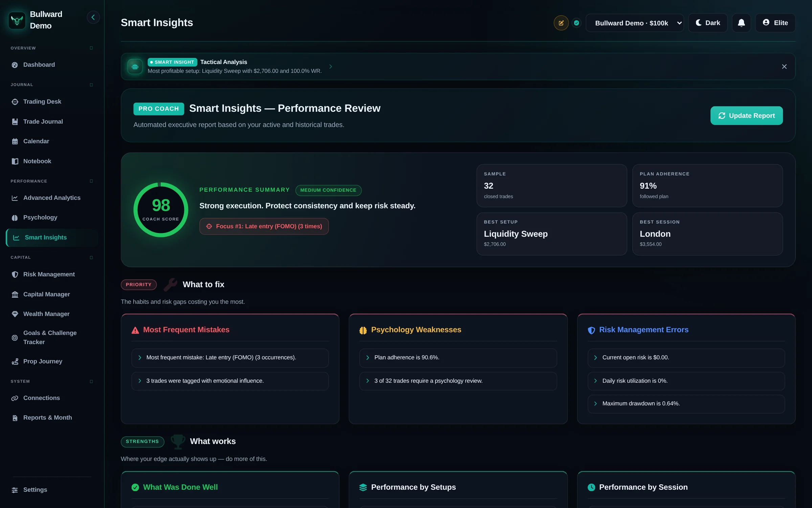Click the Trading Desk crosshair icon

pos(15,102)
